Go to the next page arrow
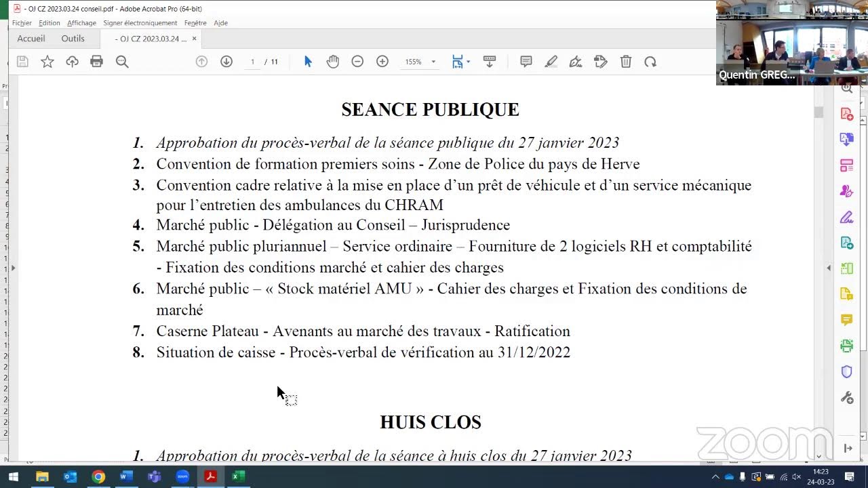868x488 pixels. 226,62
